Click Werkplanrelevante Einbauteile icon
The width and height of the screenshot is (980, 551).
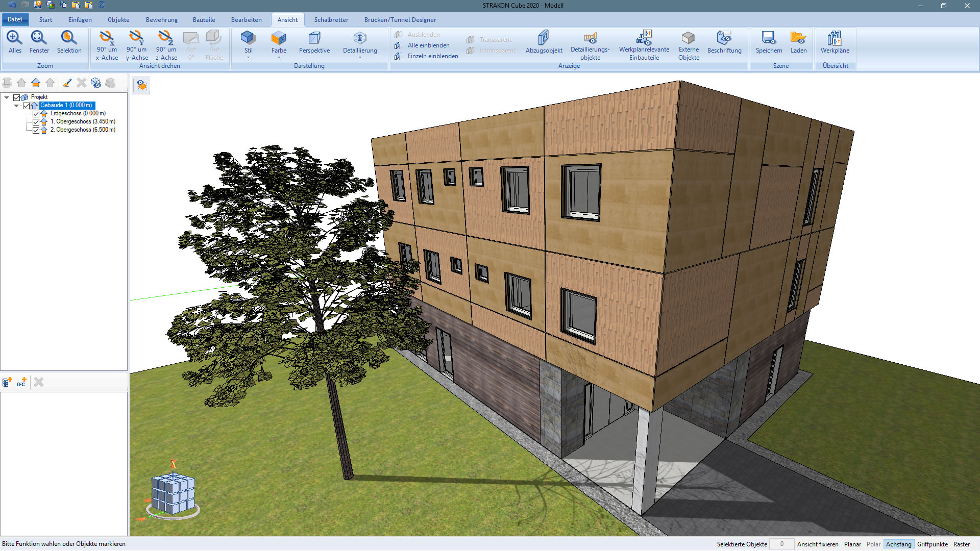644,38
